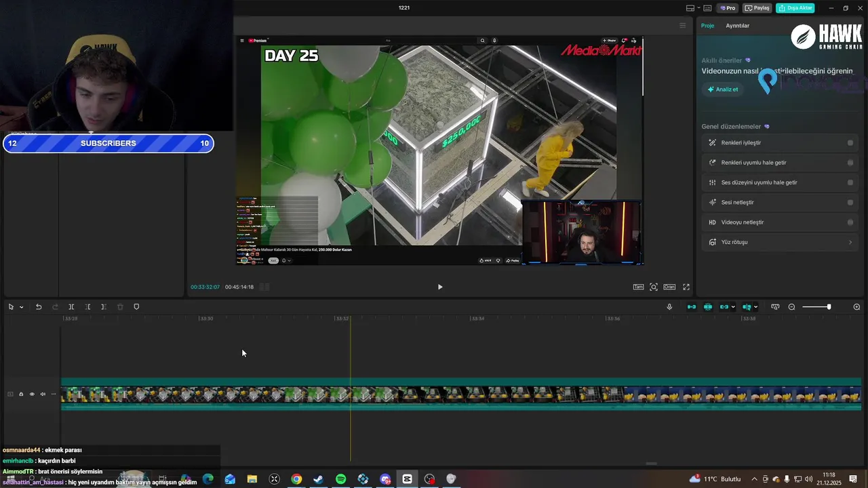This screenshot has height=488, width=868.
Task: Click the Pro membership button
Action: click(x=728, y=8)
